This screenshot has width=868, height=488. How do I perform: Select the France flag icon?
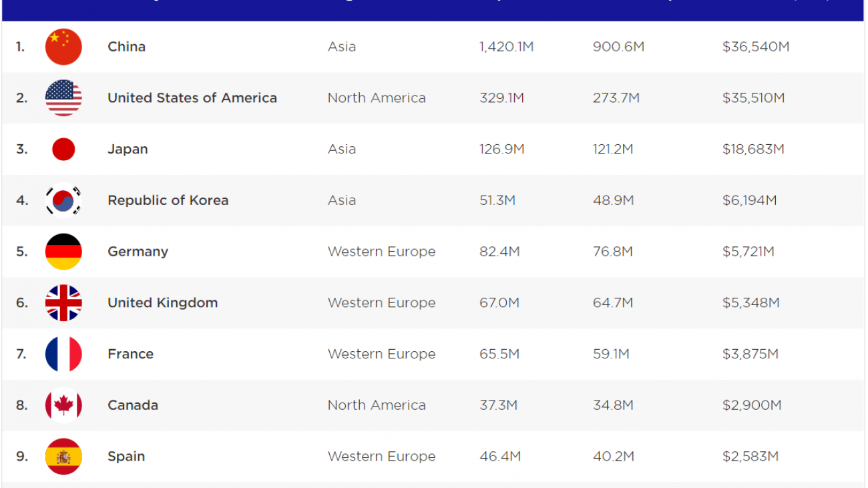(63, 354)
